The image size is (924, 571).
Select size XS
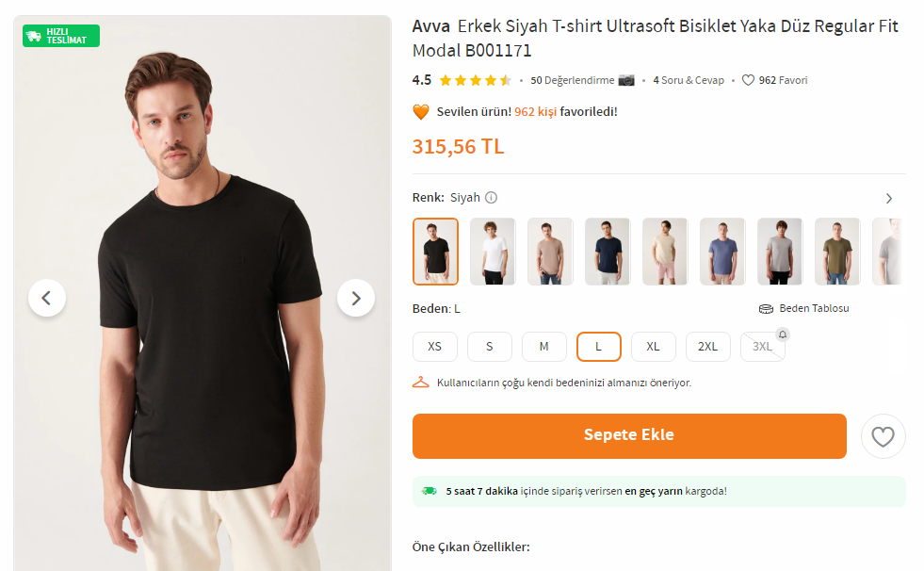click(x=434, y=347)
